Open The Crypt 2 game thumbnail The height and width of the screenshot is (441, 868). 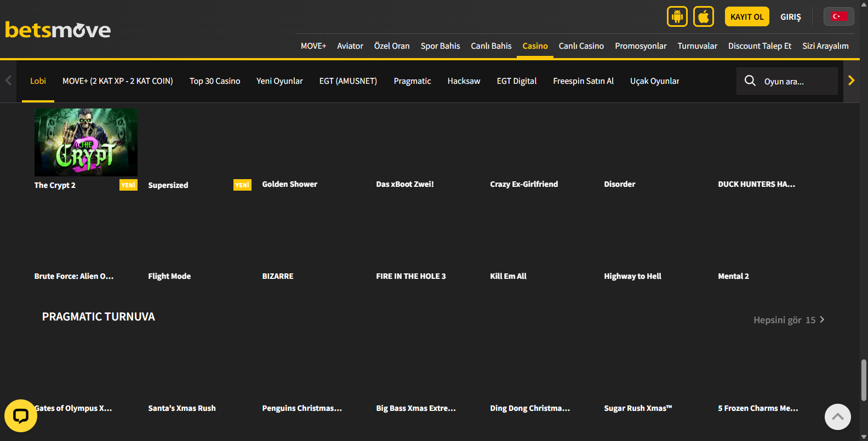pyautogui.click(x=86, y=142)
